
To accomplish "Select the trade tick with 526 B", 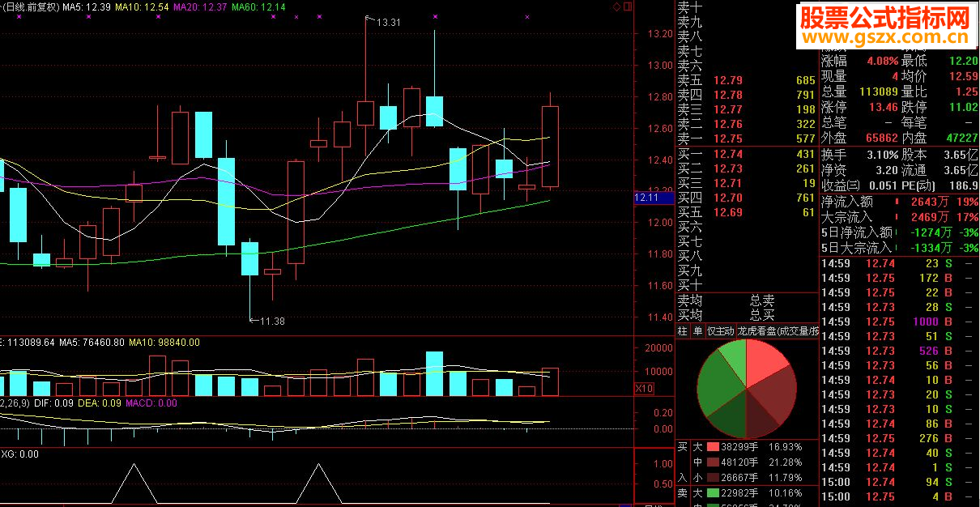I will coord(900,351).
